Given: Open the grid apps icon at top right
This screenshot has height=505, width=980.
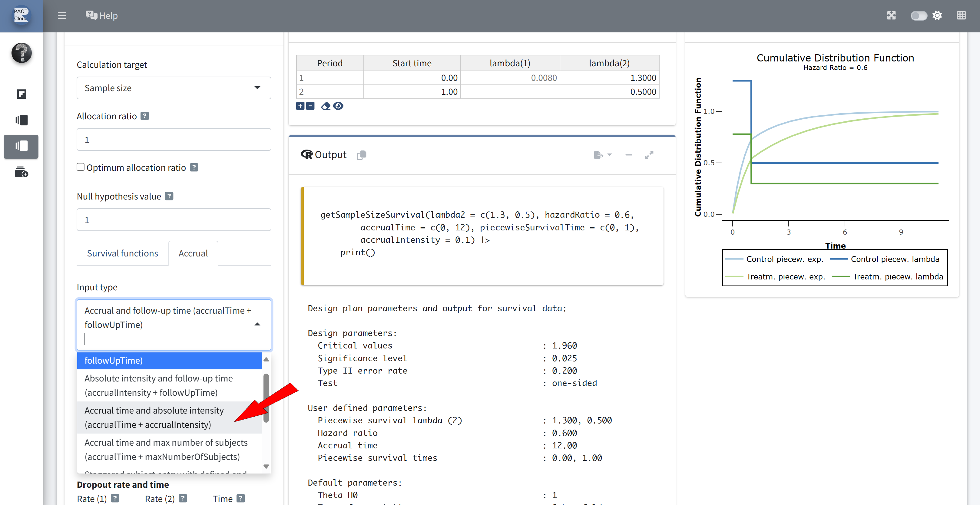Looking at the screenshot, I should point(961,15).
